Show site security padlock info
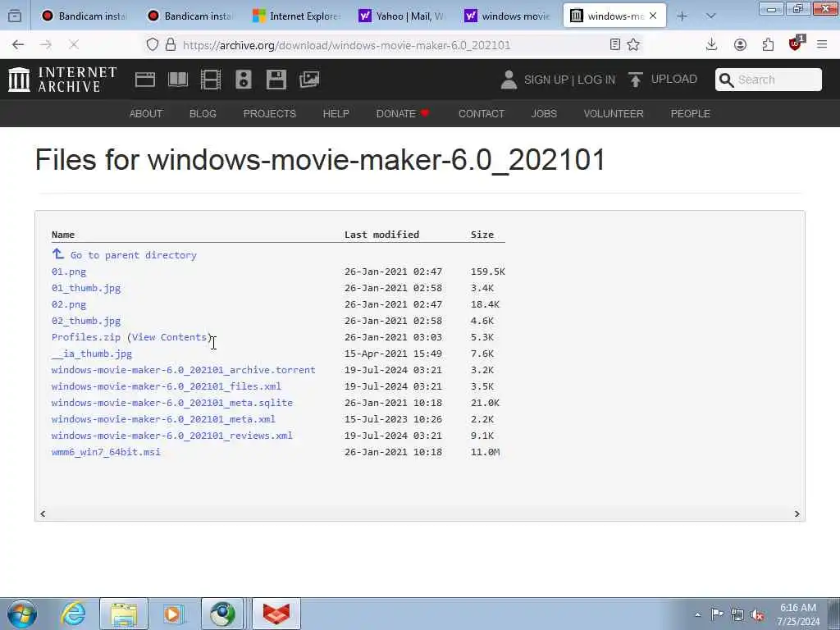This screenshot has width=840, height=630. (x=171, y=45)
